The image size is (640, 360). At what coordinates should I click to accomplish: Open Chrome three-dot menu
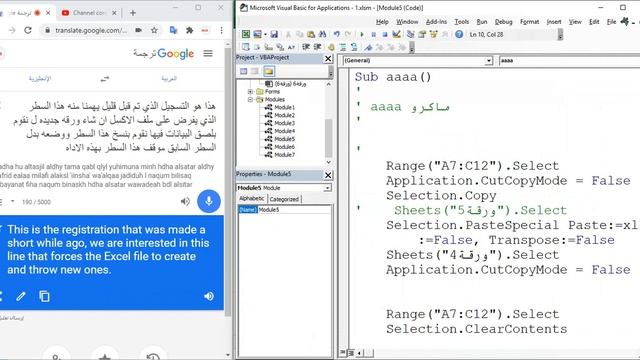[x=221, y=30]
